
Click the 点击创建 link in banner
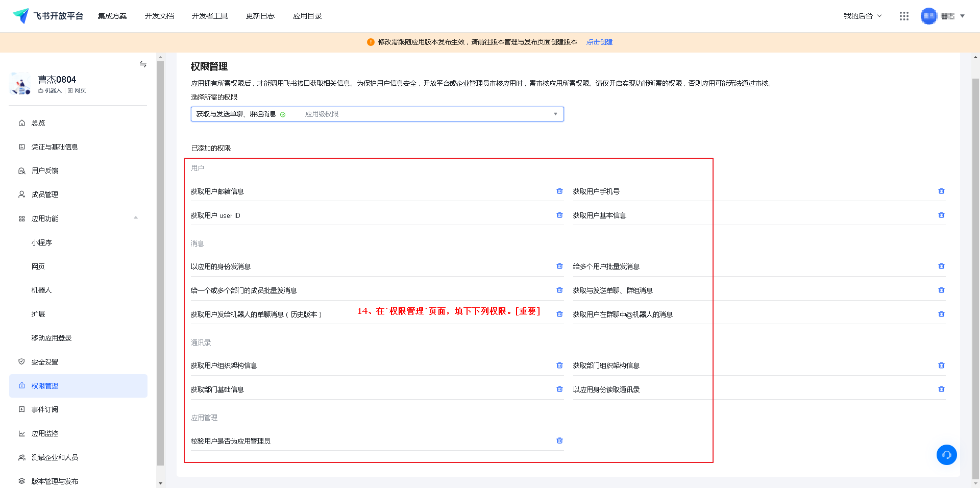click(x=599, y=42)
